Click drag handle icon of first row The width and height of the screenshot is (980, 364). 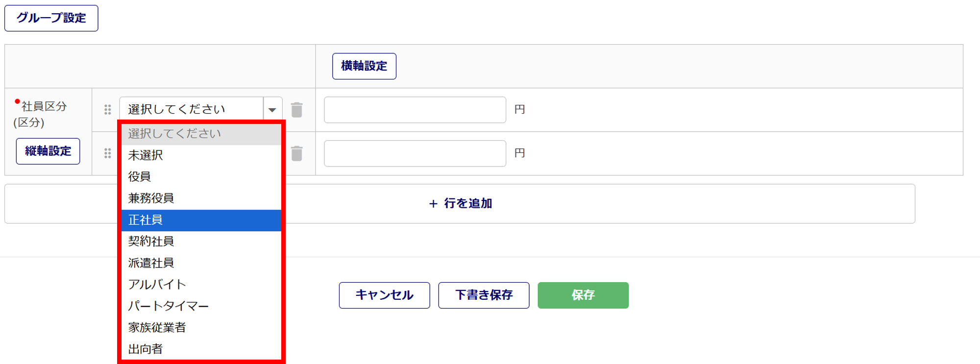pos(108,110)
